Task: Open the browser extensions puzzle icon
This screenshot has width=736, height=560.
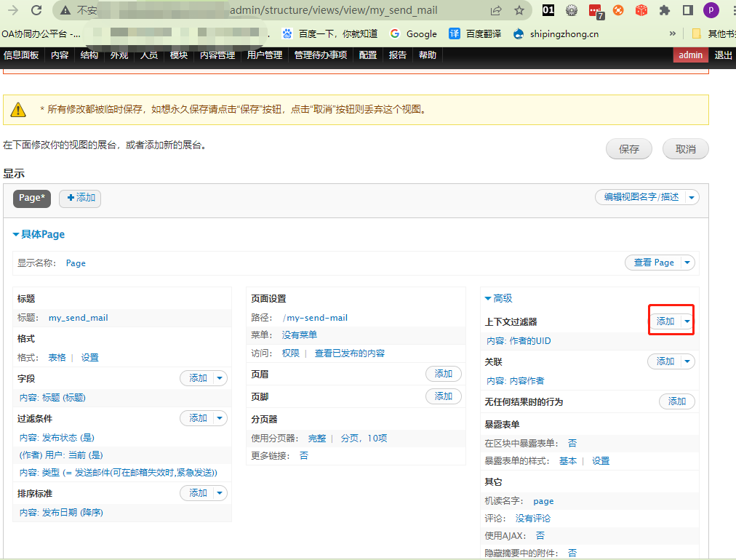Action: click(x=664, y=11)
